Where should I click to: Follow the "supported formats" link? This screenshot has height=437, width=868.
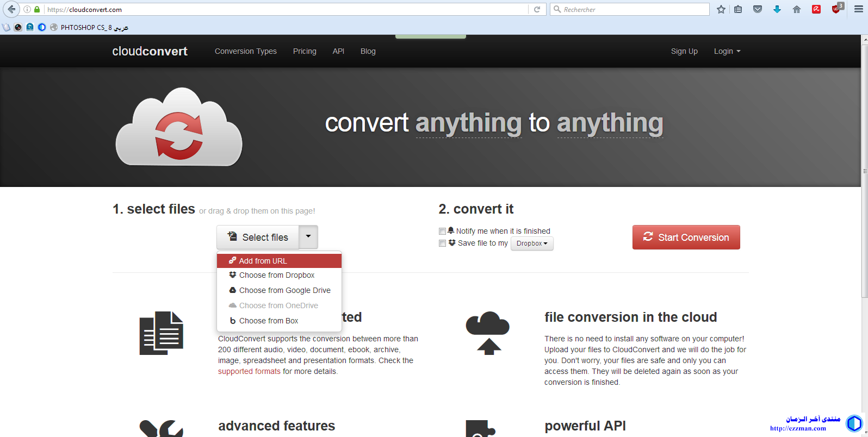(x=249, y=371)
